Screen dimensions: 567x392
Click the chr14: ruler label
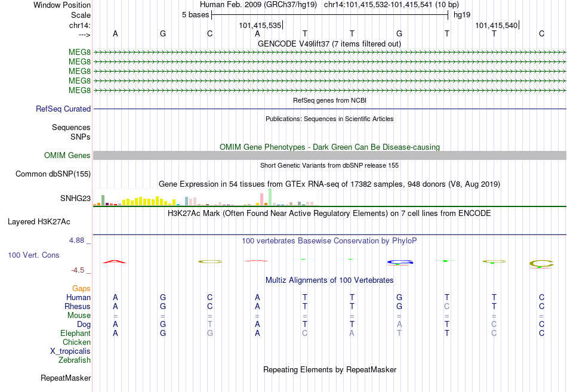79,25
